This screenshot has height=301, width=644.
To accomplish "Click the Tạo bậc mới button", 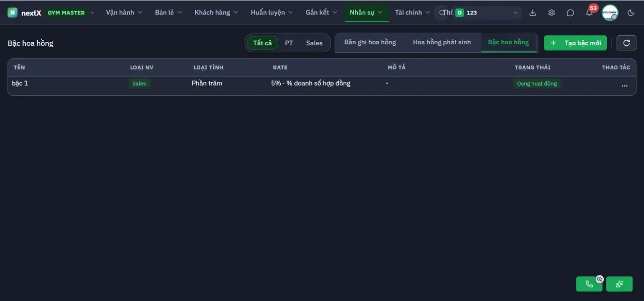I will [576, 43].
